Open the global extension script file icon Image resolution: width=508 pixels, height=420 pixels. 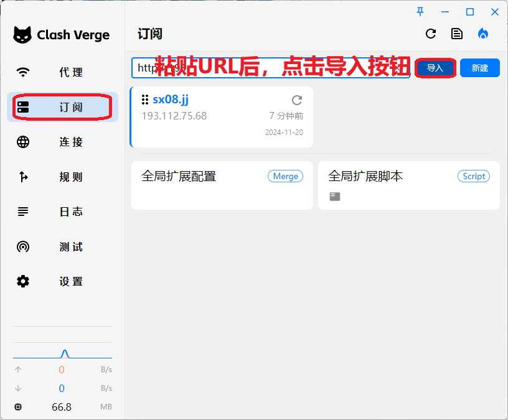click(335, 197)
